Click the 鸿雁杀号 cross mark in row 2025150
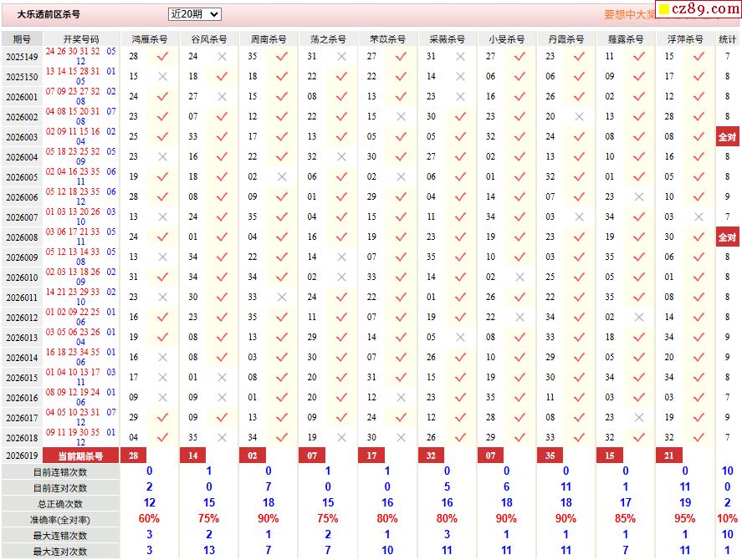 (162, 77)
